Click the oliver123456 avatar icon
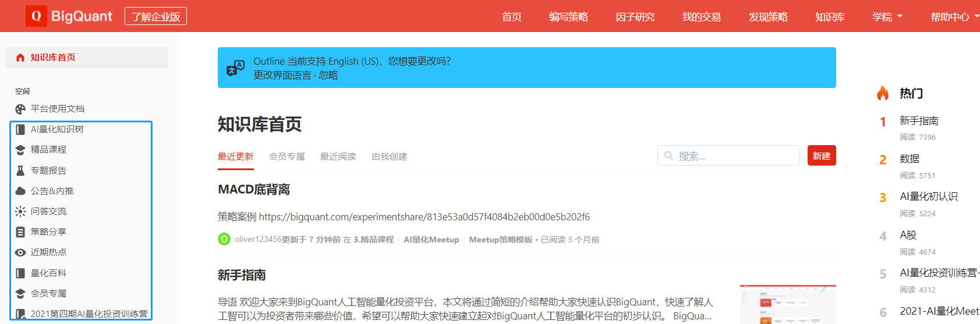Viewport: 980px width, 324px height. pos(224,240)
